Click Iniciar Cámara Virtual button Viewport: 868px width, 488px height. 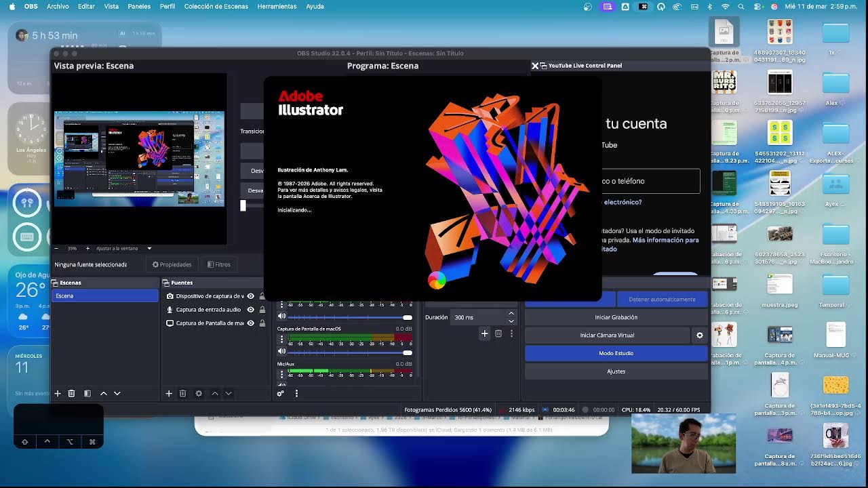(x=607, y=335)
